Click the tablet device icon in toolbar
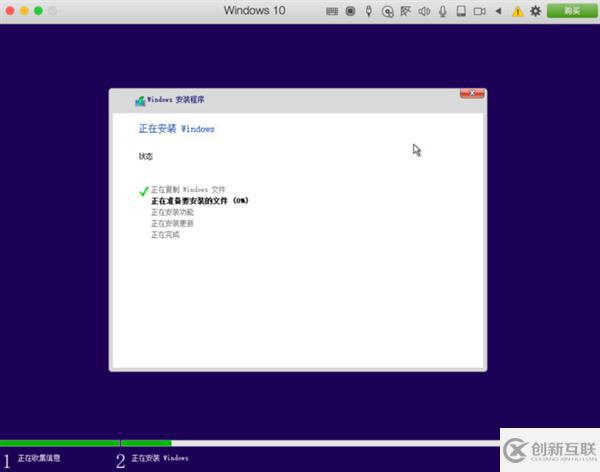The image size is (600, 472). pos(461,11)
